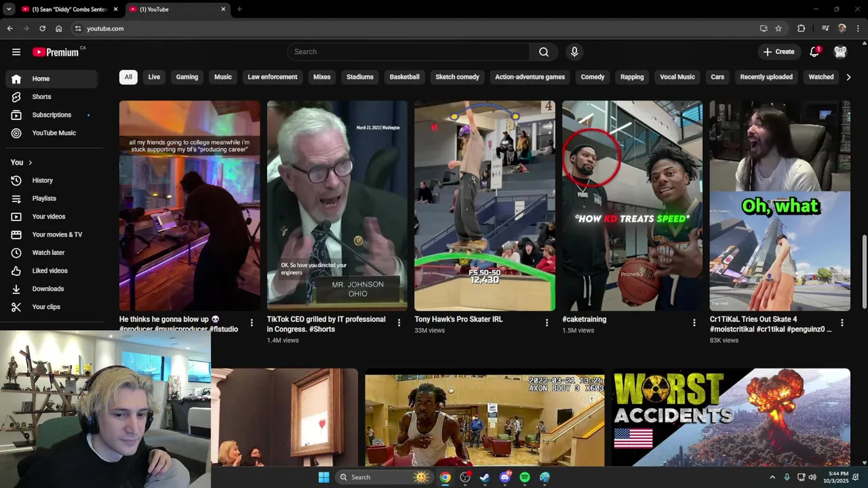Select the Stadiums filter chip
Viewport: 868px width, 488px height.
360,77
